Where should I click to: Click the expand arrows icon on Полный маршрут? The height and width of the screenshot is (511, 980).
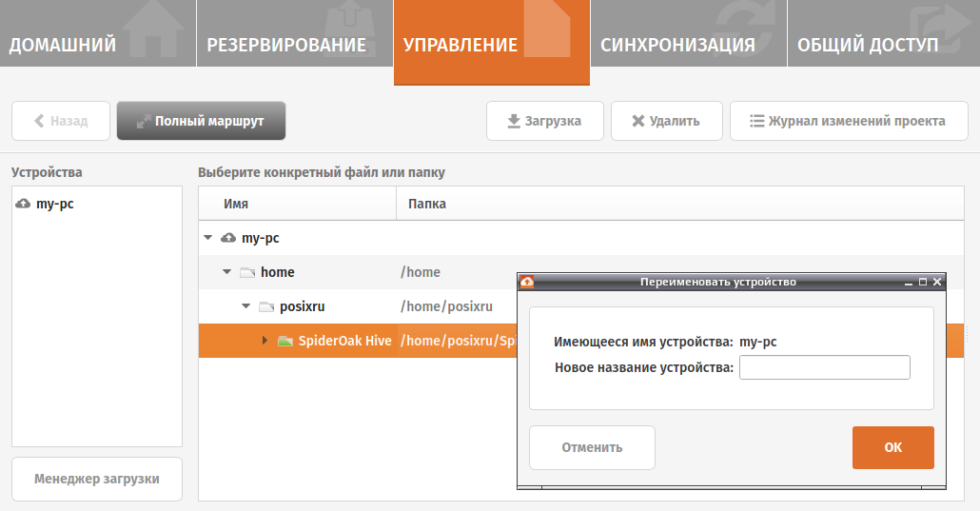[x=144, y=121]
